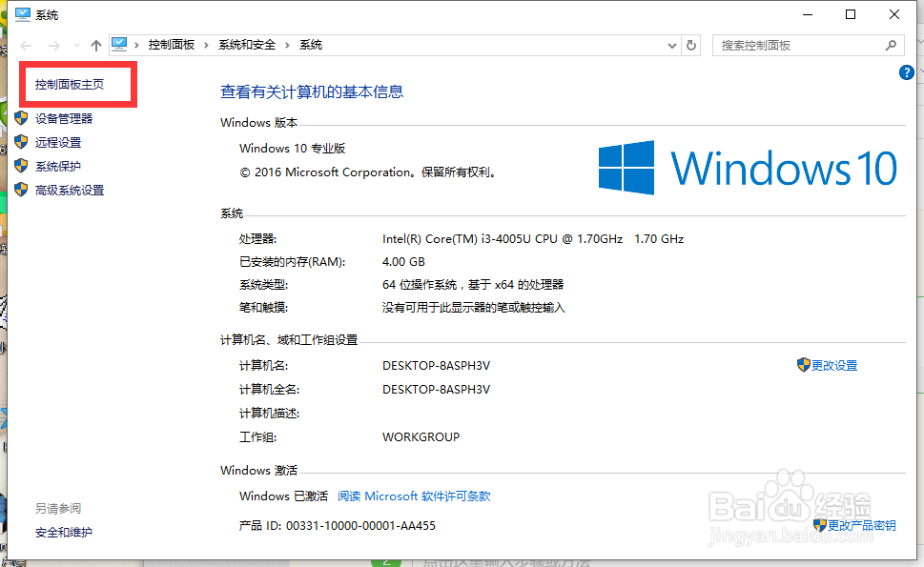Open 设备管理器 link
This screenshot has width=924, height=567.
64,119
